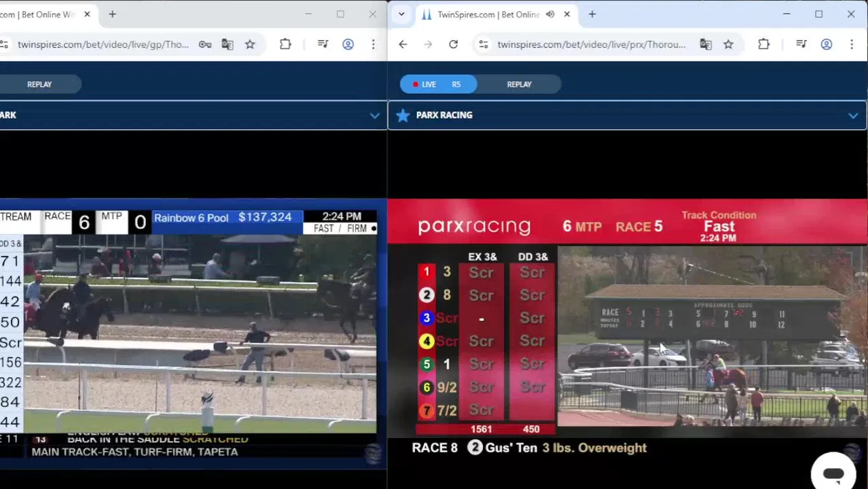This screenshot has height=489, width=868.
Task: Click the 'MAIN TRACK-FAST, TURF-FIRM, TAPETA' ticker
Action: coord(134,452)
